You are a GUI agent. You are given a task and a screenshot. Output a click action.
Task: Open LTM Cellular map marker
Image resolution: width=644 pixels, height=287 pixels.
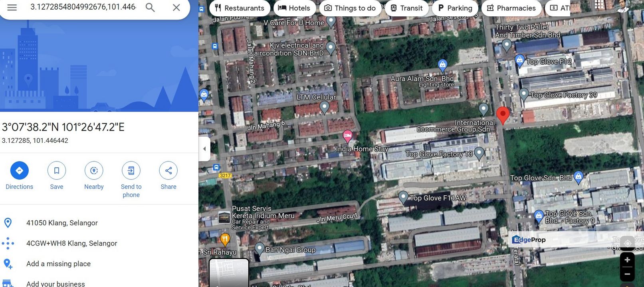coord(324,107)
